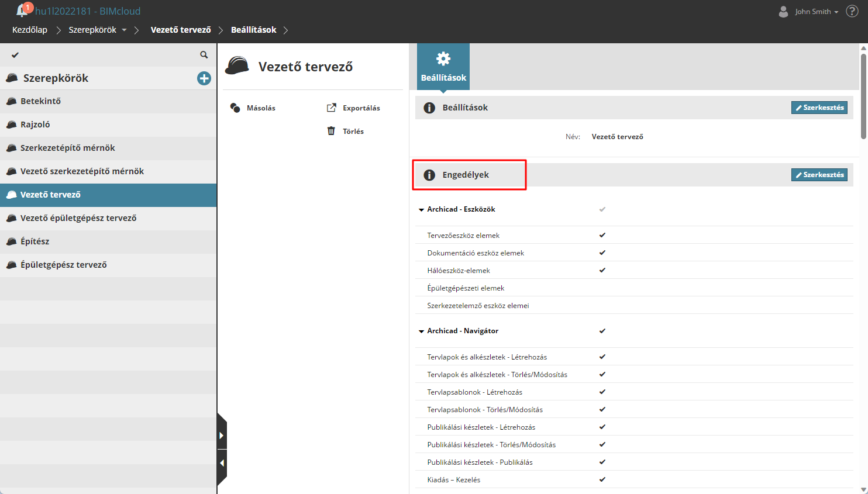Open Vezető tervező breadcrumb item
868x494 pixels.
(x=181, y=30)
